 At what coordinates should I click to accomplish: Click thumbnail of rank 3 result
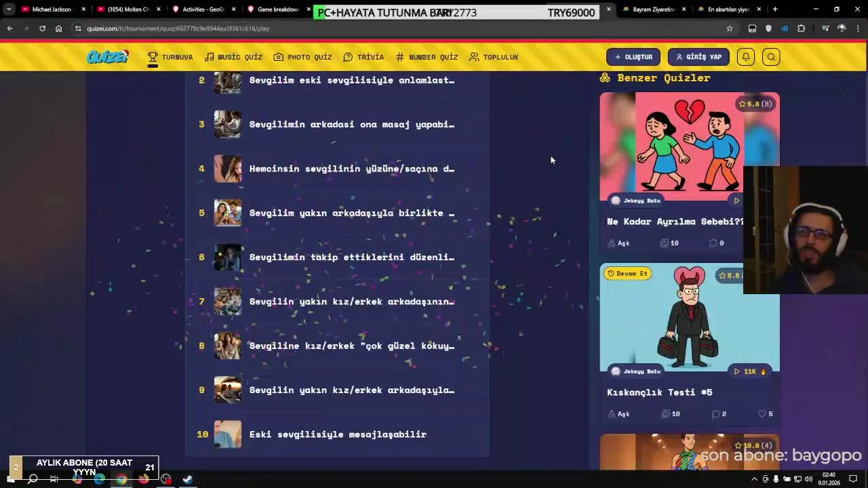click(228, 124)
